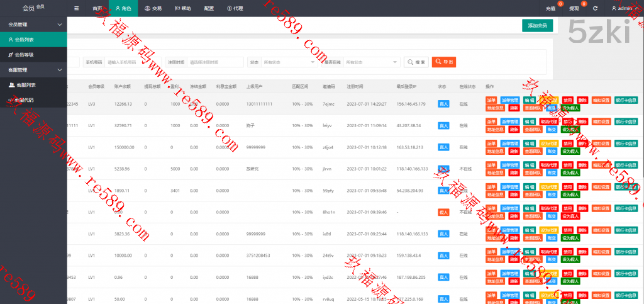
Task: Click the hamburger menu collapse icon
Action: pos(76,8)
